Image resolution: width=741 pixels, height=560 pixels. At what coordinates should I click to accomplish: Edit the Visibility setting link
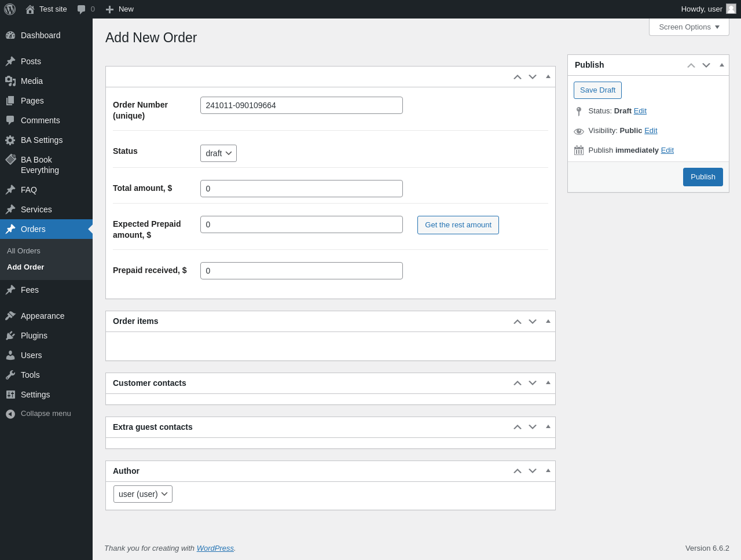pyautogui.click(x=651, y=131)
